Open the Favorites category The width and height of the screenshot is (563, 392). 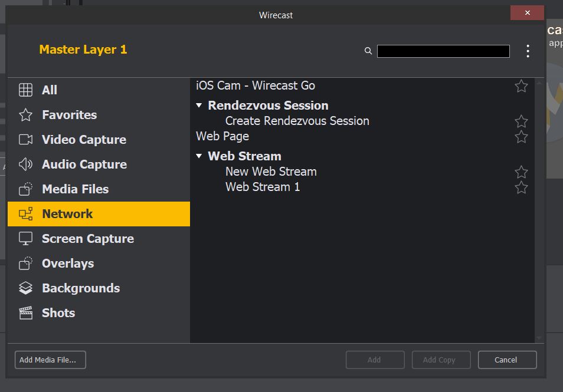[x=99, y=115]
